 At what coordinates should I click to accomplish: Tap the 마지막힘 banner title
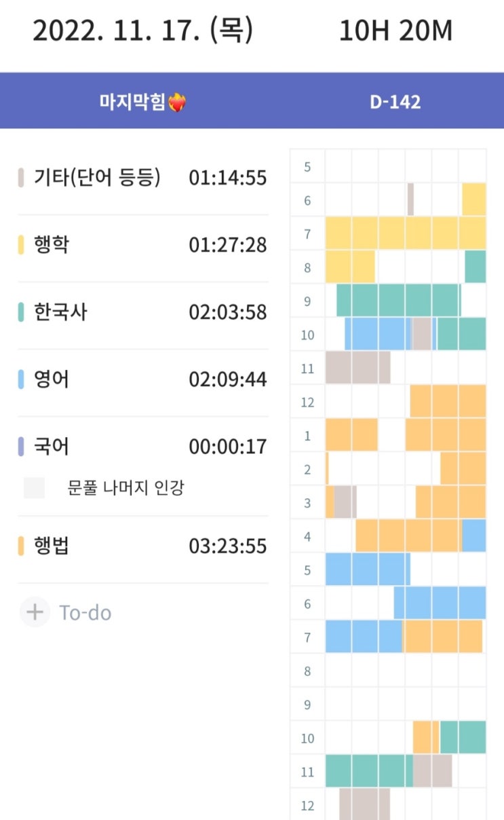pyautogui.click(x=132, y=102)
